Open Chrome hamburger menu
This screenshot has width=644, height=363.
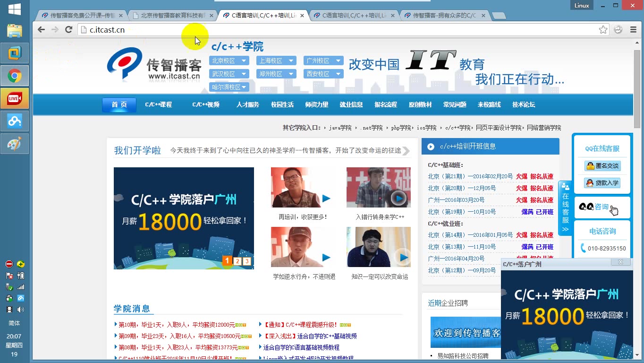pos(633,30)
